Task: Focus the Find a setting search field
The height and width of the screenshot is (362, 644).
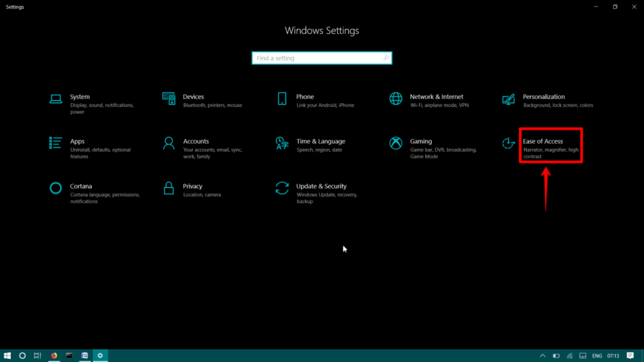Action: coord(321,58)
